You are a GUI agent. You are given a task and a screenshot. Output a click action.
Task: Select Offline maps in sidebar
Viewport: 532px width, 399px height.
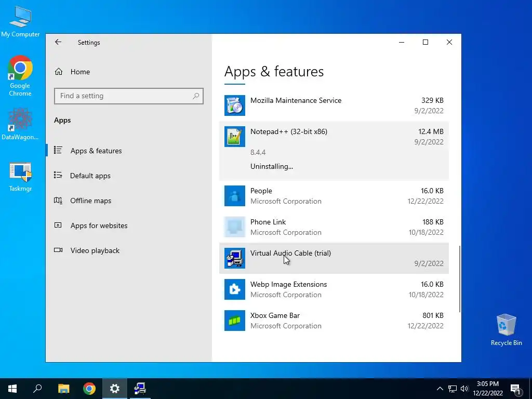click(90, 201)
